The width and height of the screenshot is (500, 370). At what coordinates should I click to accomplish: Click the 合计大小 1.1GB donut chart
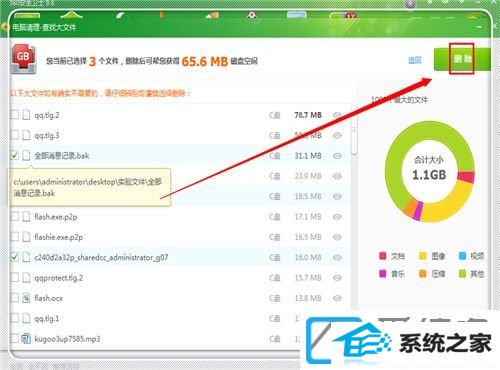click(x=430, y=171)
